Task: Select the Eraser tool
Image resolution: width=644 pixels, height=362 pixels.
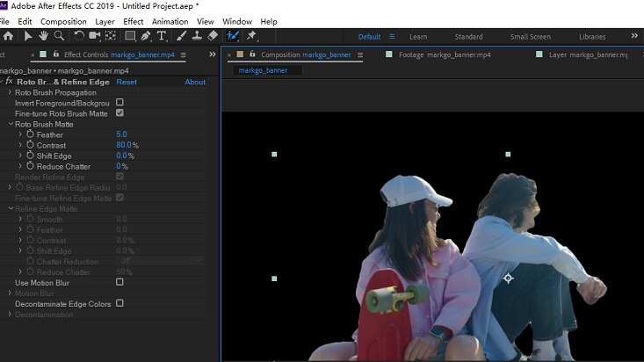Action: (213, 36)
